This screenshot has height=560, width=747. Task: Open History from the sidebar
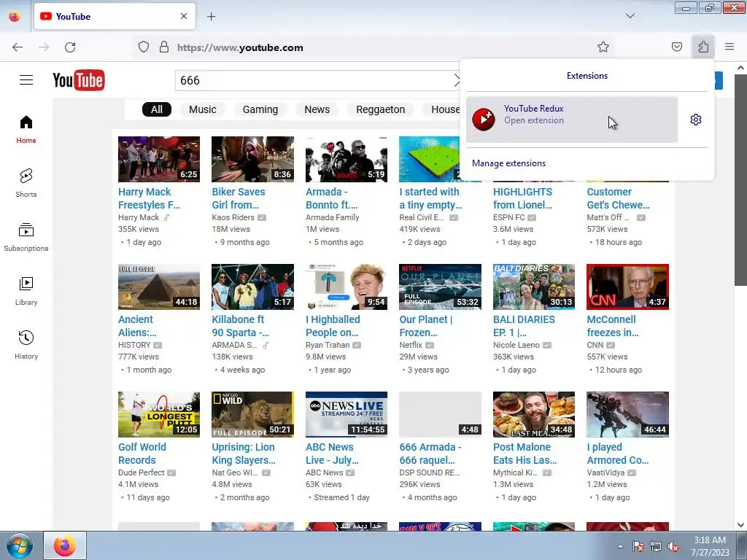(x=26, y=345)
